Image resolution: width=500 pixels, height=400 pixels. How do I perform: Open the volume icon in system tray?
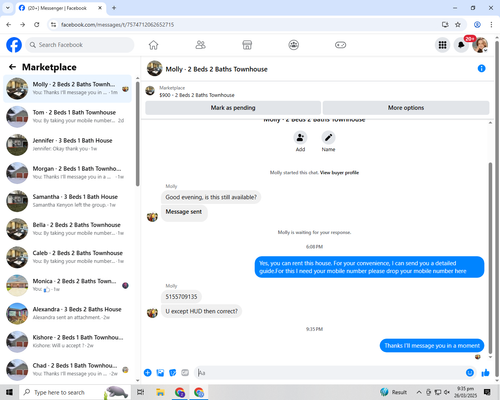coord(447,392)
